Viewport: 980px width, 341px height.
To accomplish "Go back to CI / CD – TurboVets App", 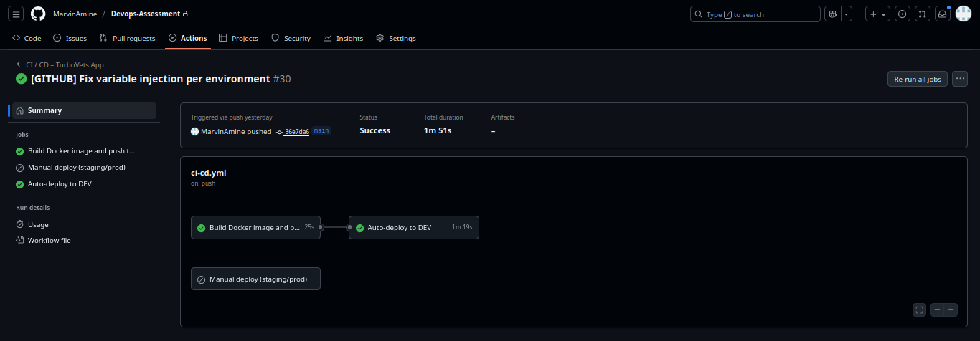I will coord(60,64).
